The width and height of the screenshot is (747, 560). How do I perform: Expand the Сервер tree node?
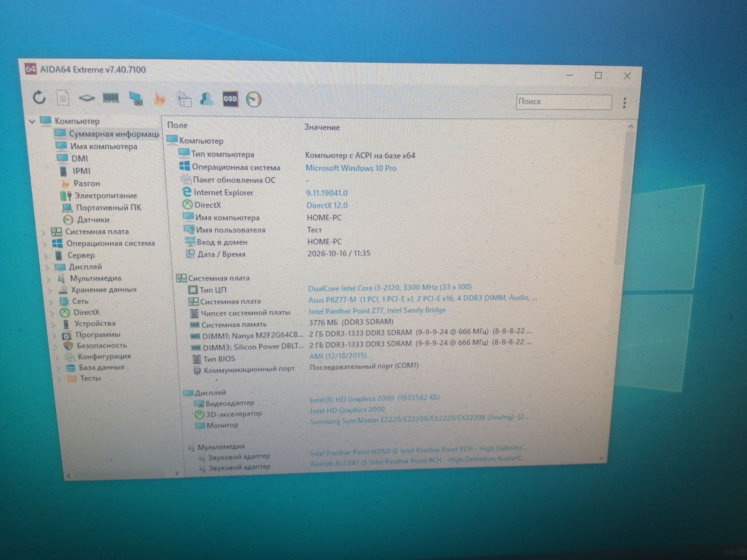46,256
